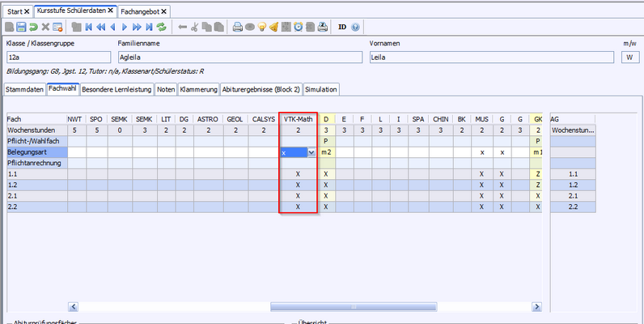
Task: Click the scissors cut icon
Action: tap(195, 27)
